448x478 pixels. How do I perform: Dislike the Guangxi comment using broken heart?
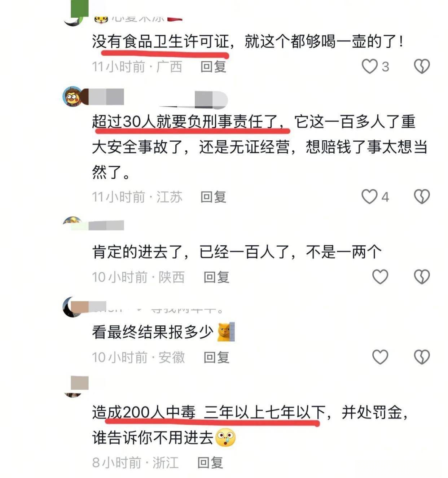(x=422, y=66)
